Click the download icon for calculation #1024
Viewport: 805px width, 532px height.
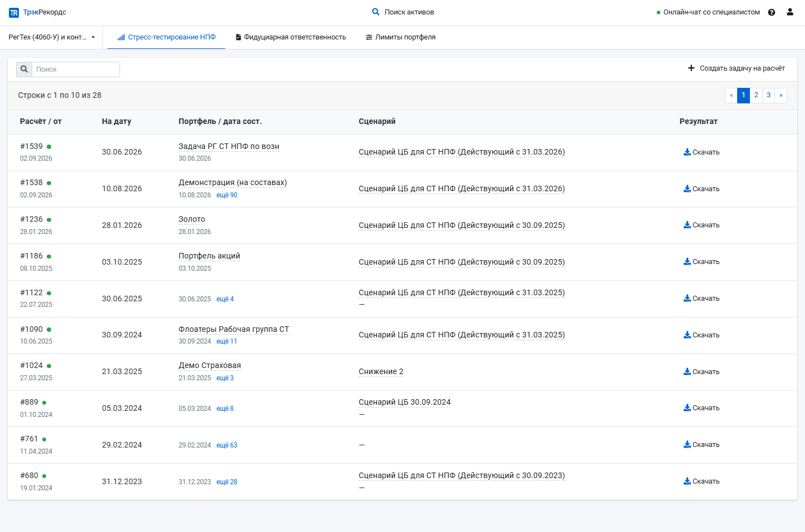(687, 371)
